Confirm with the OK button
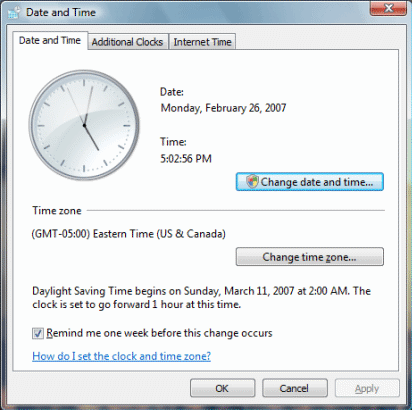Viewport: 412px width, 410px height. pos(222,388)
